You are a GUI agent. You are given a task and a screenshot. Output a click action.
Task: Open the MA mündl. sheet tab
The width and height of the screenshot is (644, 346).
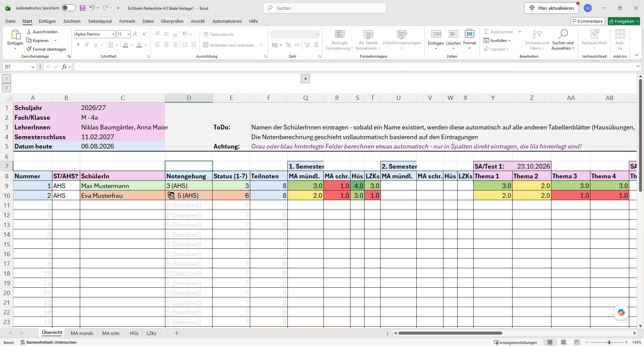pyautogui.click(x=82, y=333)
